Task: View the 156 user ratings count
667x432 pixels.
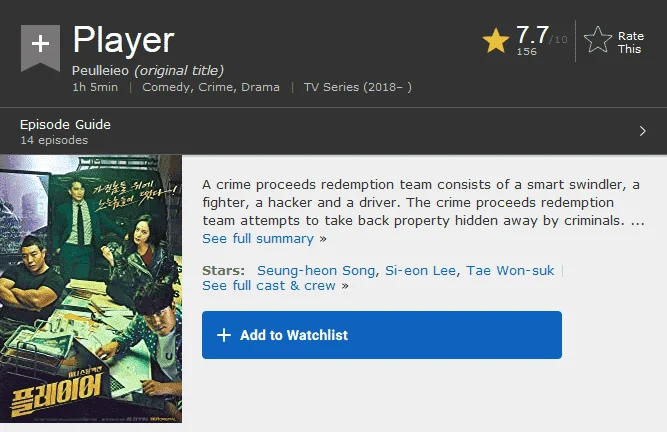Action: pyautogui.click(x=527, y=51)
